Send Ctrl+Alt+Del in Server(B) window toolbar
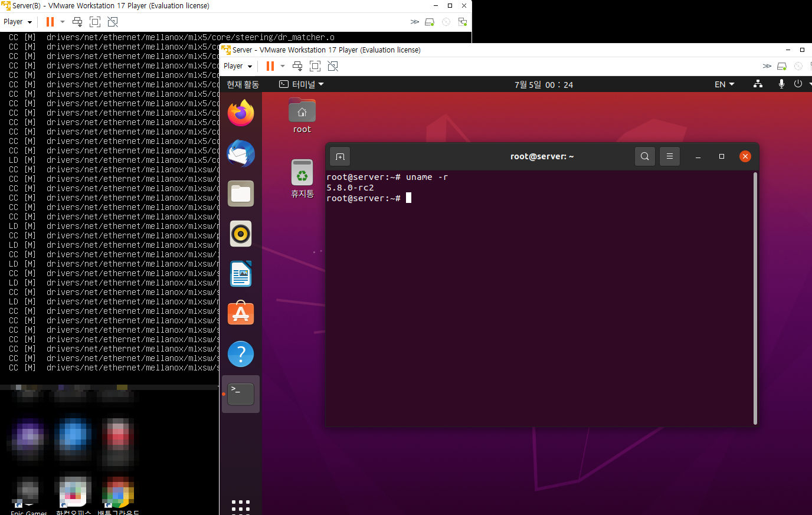This screenshot has width=812, height=515. [x=77, y=22]
